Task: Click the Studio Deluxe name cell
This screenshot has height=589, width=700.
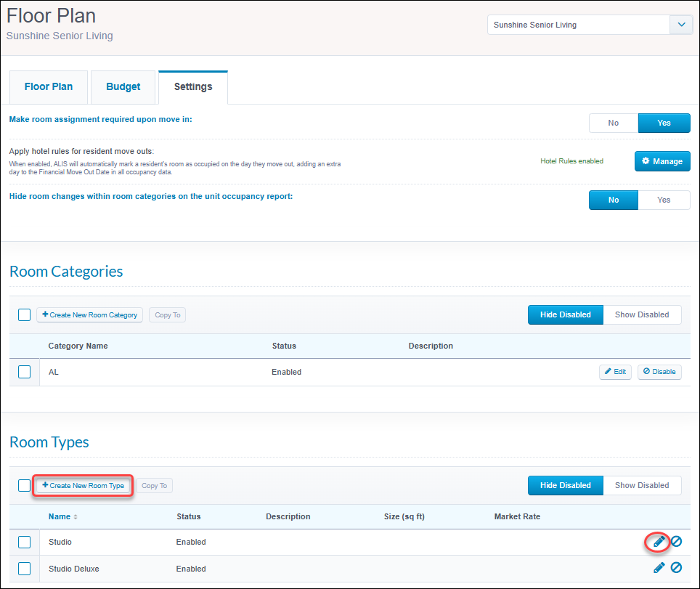Action: click(x=73, y=569)
